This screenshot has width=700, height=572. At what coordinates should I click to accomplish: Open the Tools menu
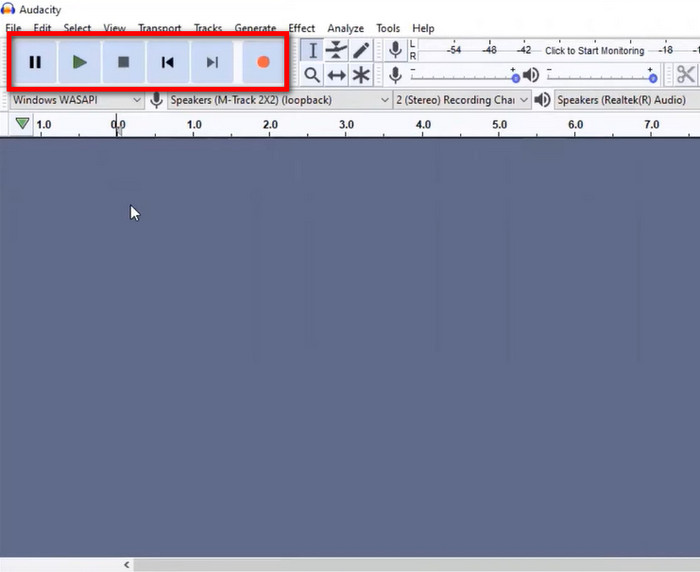point(388,28)
